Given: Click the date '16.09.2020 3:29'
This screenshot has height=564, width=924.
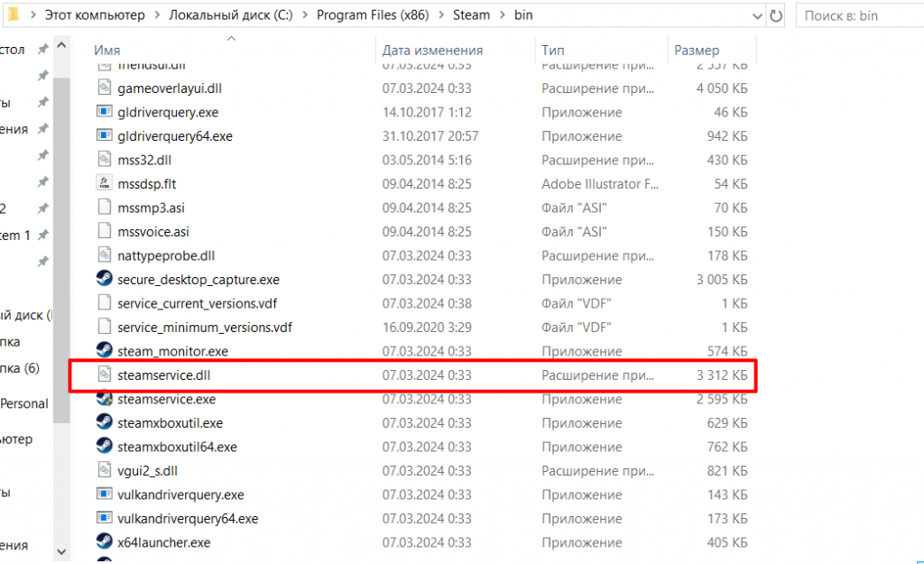Looking at the screenshot, I should pyautogui.click(x=427, y=327).
